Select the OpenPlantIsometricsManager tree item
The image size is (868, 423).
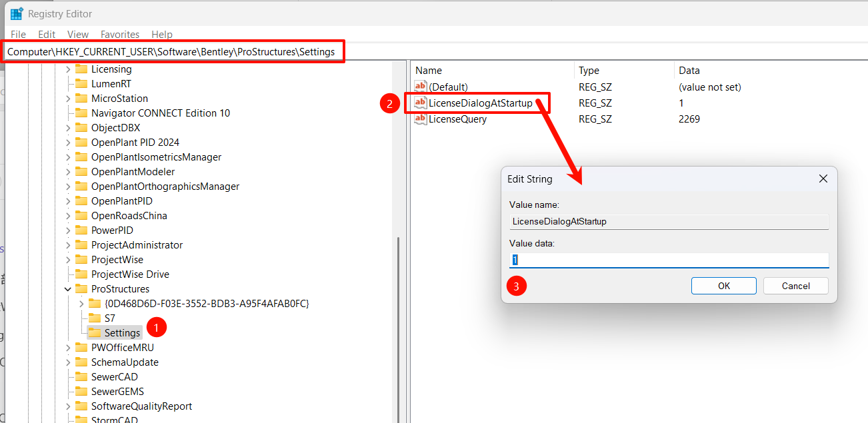[156, 157]
